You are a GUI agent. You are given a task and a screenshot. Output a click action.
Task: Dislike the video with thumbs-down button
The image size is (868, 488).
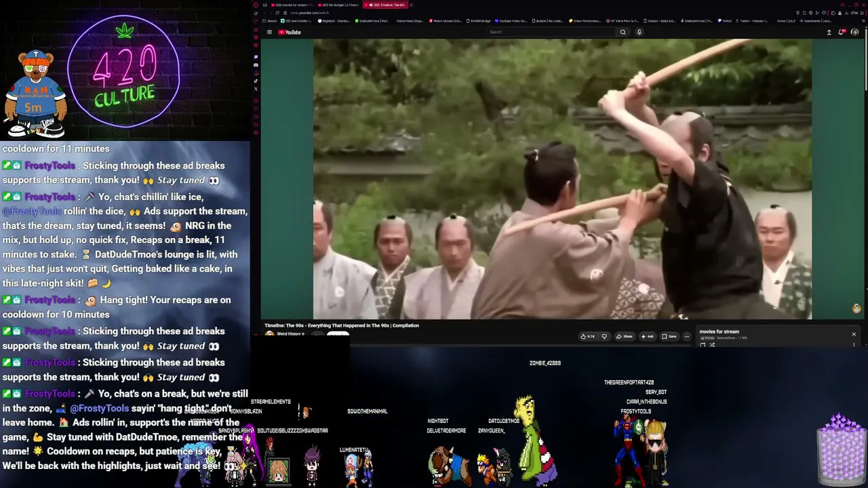coord(604,336)
